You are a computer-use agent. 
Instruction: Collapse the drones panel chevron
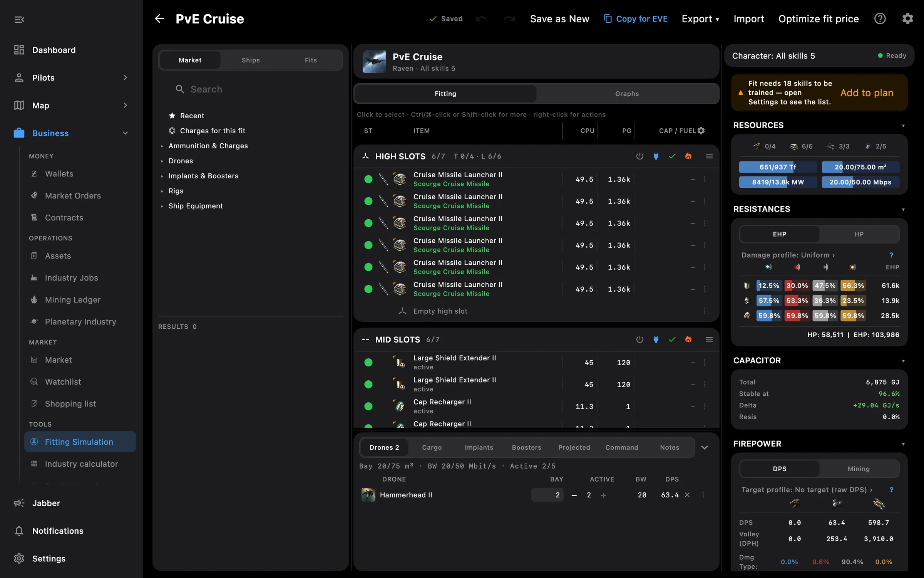705,447
